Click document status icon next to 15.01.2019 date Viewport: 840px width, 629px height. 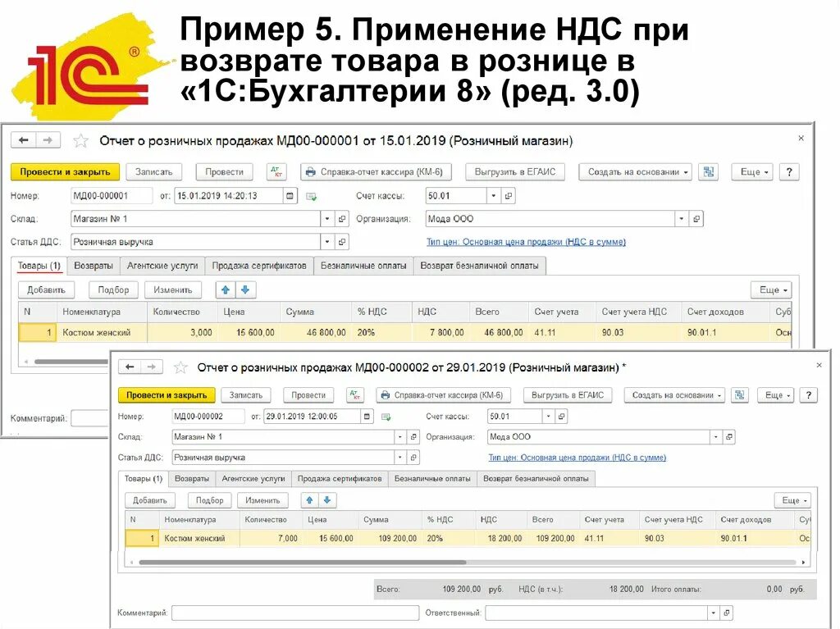[311, 197]
